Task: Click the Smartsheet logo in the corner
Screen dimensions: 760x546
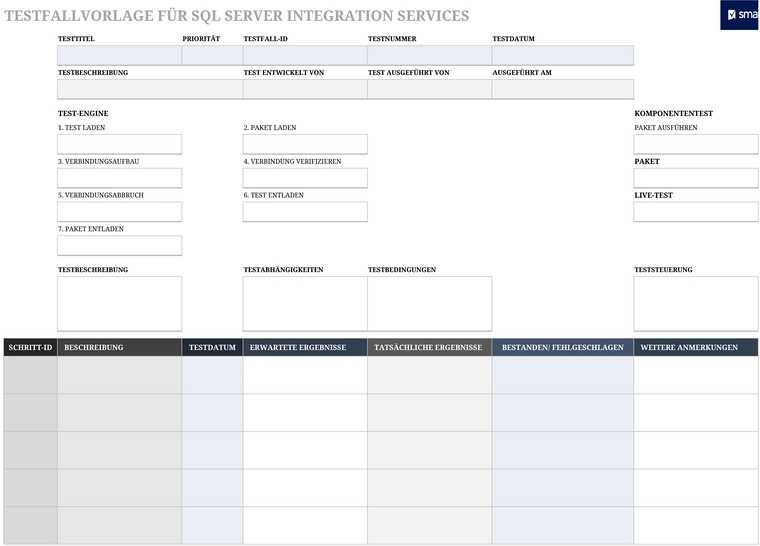Action: [x=740, y=15]
